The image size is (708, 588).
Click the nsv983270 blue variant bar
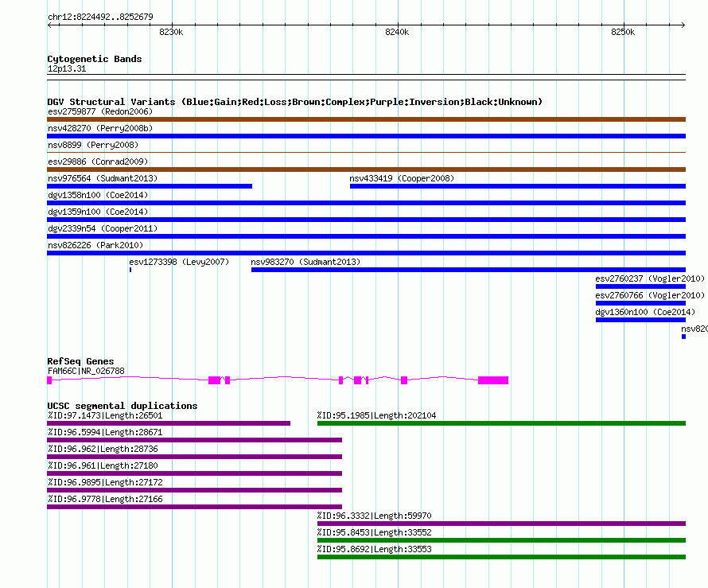(469, 270)
